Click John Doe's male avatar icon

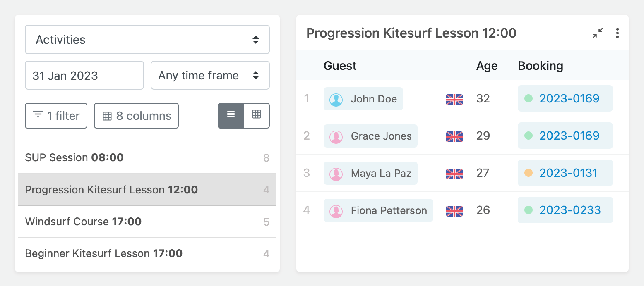coord(336,99)
